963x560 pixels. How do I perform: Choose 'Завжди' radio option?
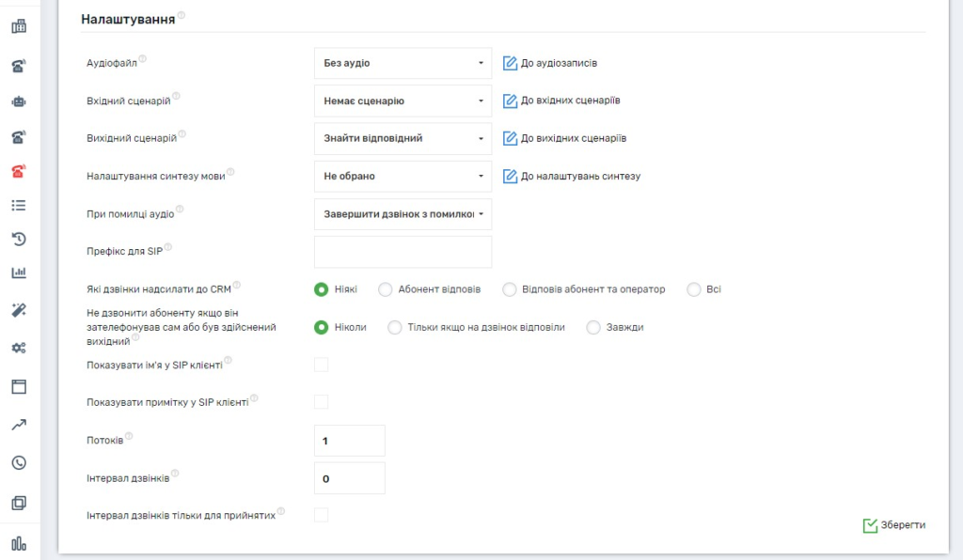(593, 327)
